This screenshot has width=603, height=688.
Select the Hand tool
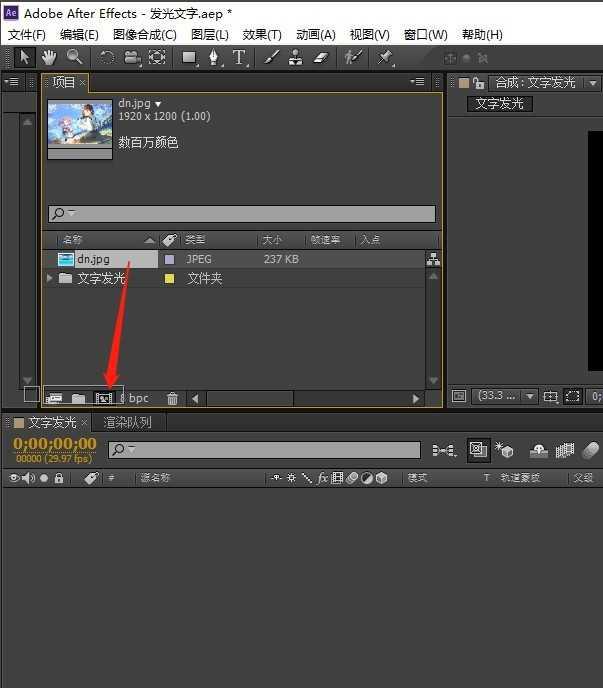coord(49,58)
